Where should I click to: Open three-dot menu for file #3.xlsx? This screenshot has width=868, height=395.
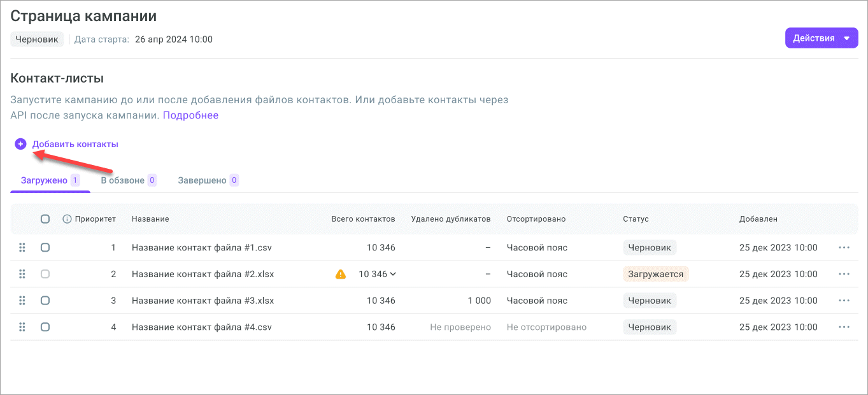pos(844,301)
